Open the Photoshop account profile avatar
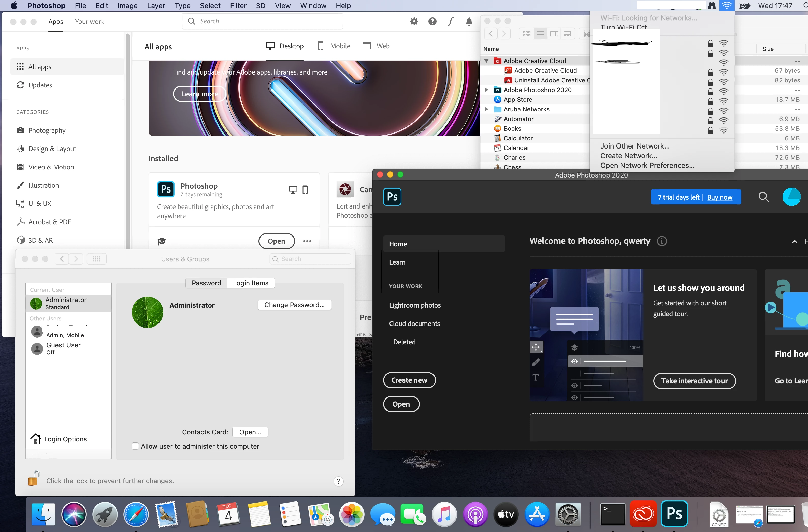 pos(791,197)
